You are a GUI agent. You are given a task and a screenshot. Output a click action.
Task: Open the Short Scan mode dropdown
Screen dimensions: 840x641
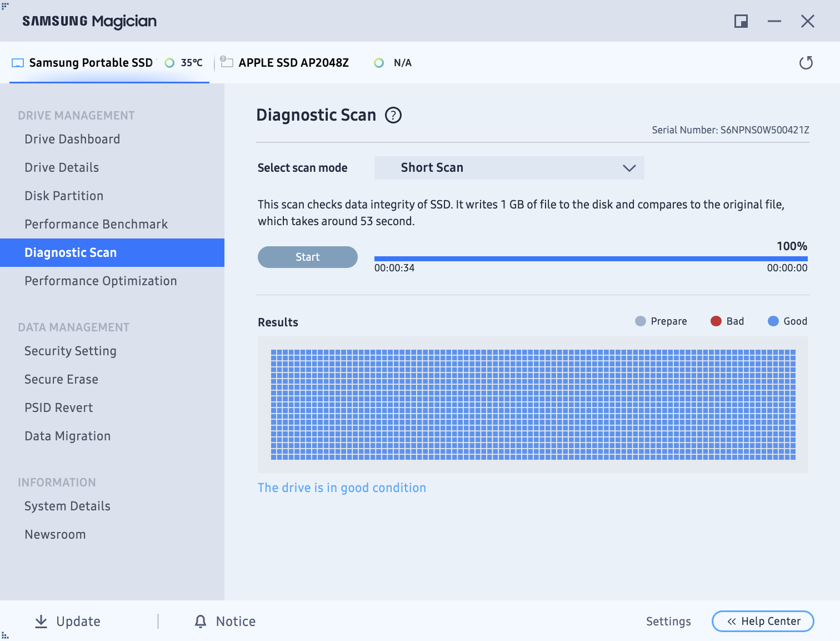pos(509,168)
